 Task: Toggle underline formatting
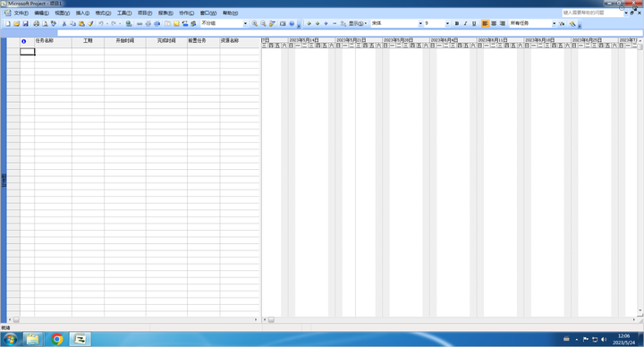pyautogui.click(x=474, y=24)
